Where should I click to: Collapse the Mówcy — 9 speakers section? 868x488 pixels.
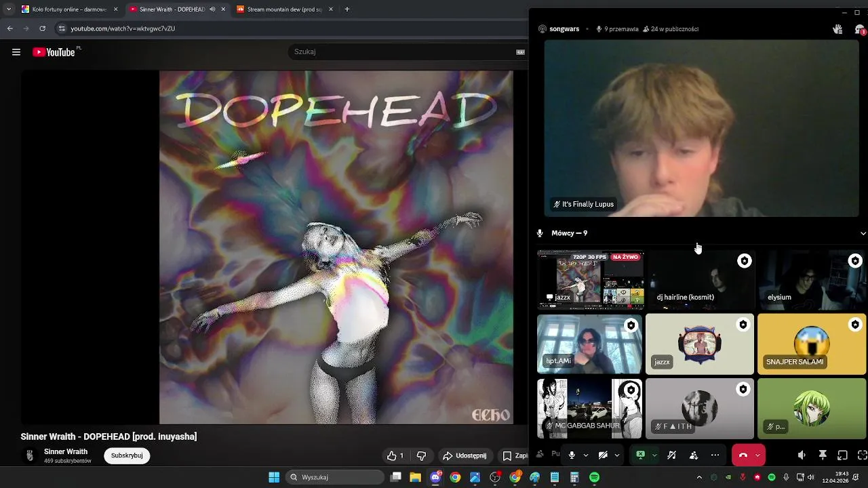[863, 233]
